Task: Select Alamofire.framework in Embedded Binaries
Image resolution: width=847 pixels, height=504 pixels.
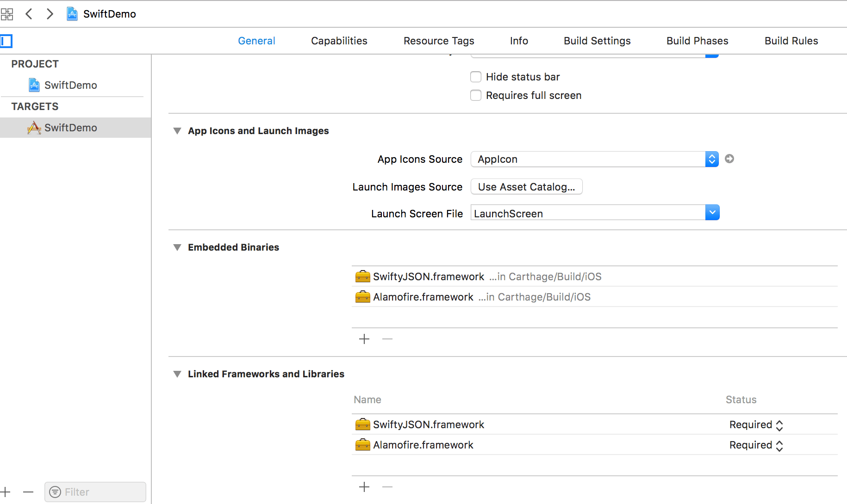Action: (594, 297)
